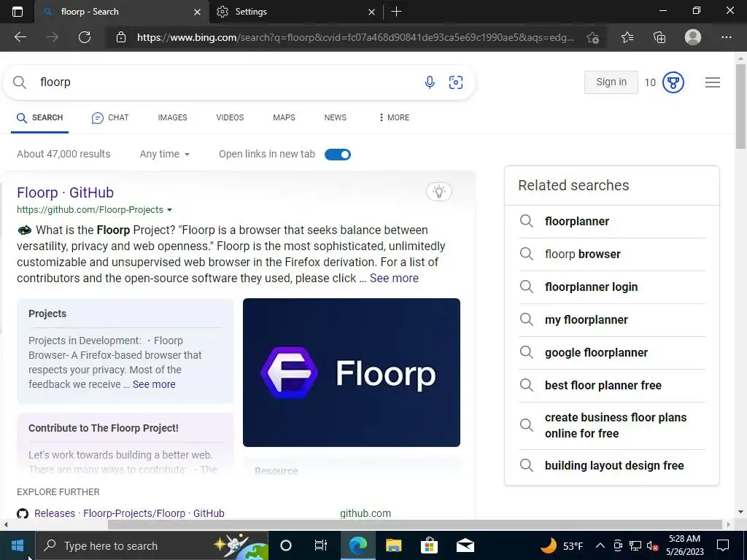Click the vertical page scrollbar
Screen dimensions: 747x560
pos(740,106)
